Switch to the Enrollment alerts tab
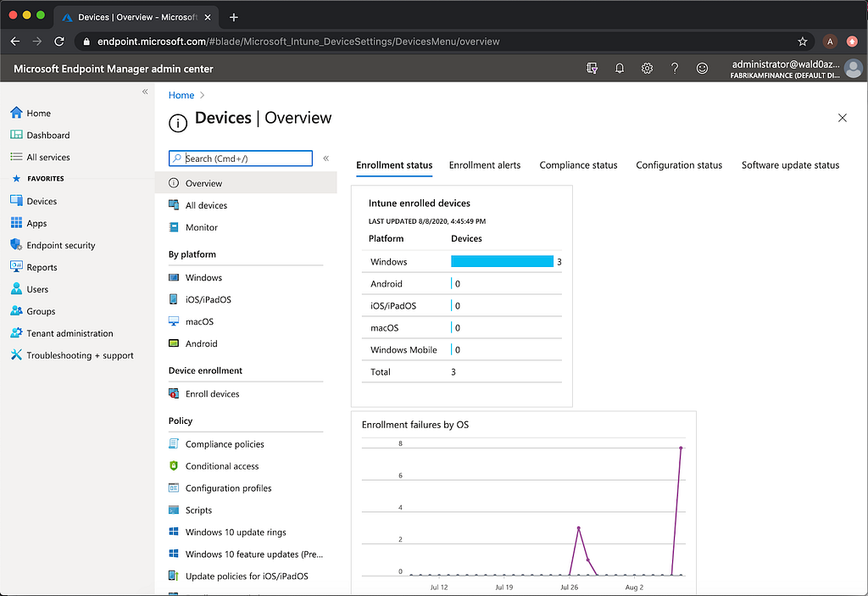868x596 pixels. click(x=484, y=165)
